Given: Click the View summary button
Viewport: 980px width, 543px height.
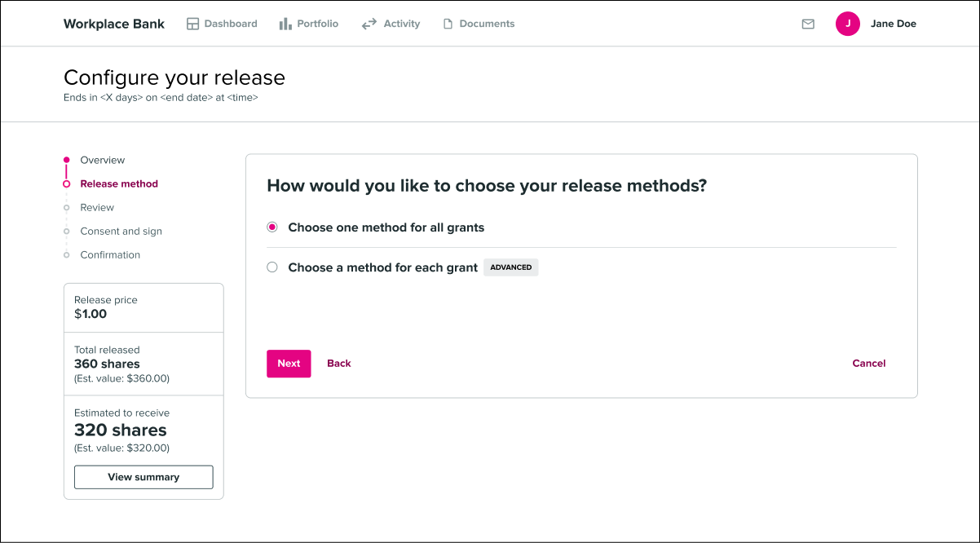Looking at the screenshot, I should click(x=143, y=477).
